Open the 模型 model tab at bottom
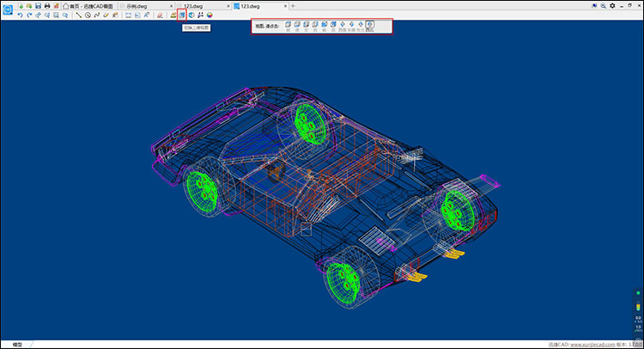 (17, 345)
